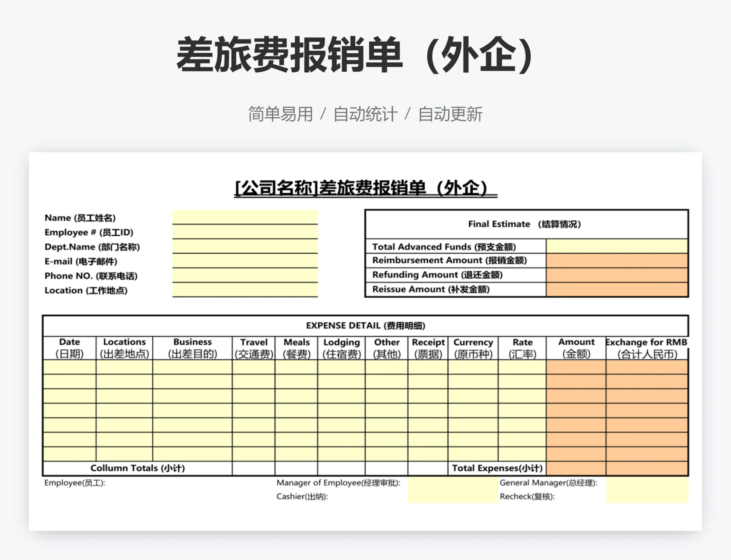Click the first cell under Locations column
The height and width of the screenshot is (560, 731).
coord(124,367)
